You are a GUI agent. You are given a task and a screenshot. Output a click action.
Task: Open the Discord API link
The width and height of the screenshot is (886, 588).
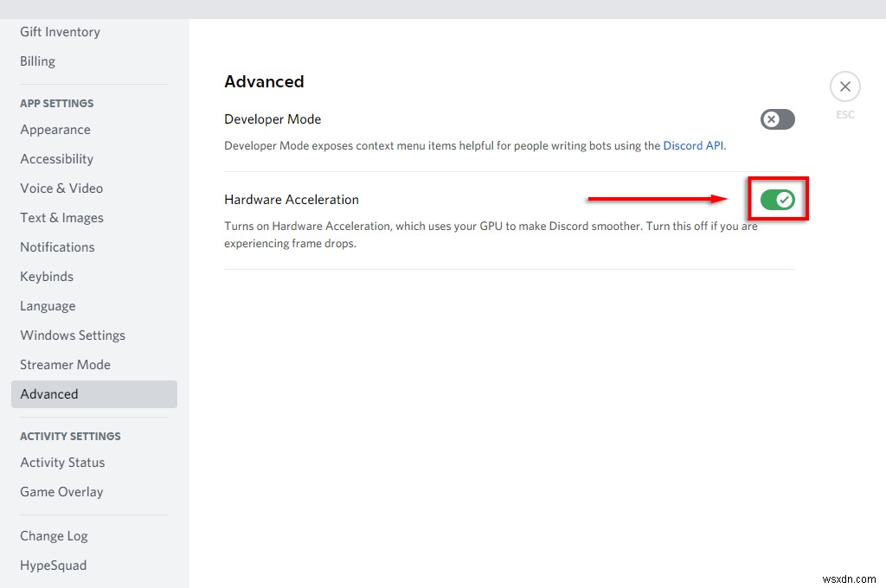[693, 146]
